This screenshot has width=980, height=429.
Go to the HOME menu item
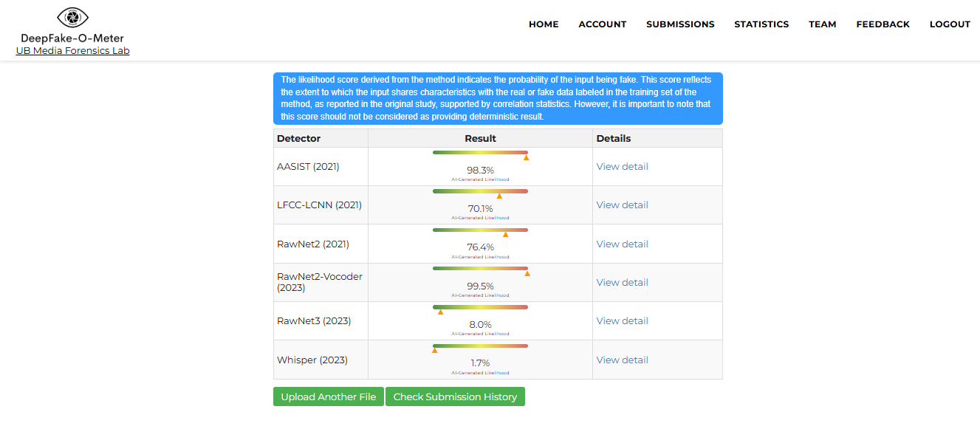(544, 24)
